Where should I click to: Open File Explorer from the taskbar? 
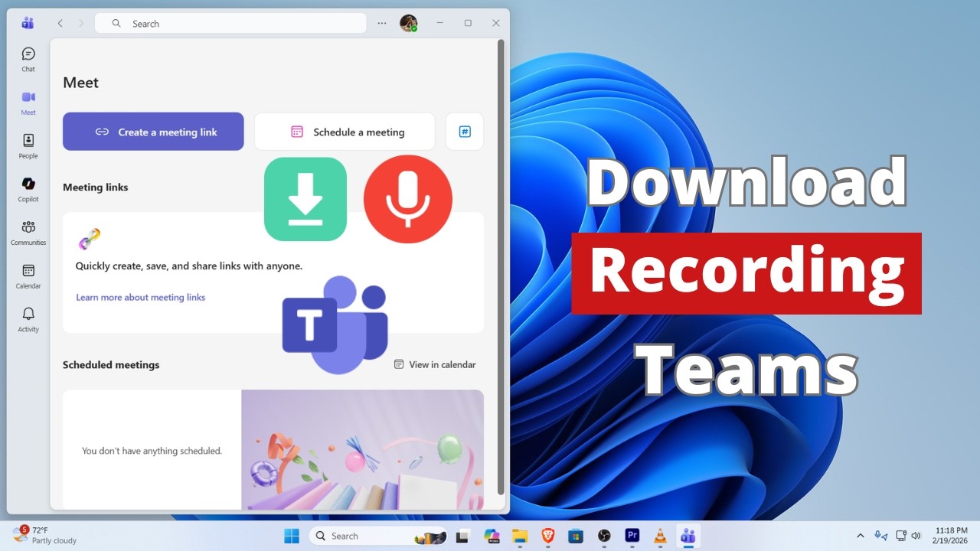pos(520,536)
